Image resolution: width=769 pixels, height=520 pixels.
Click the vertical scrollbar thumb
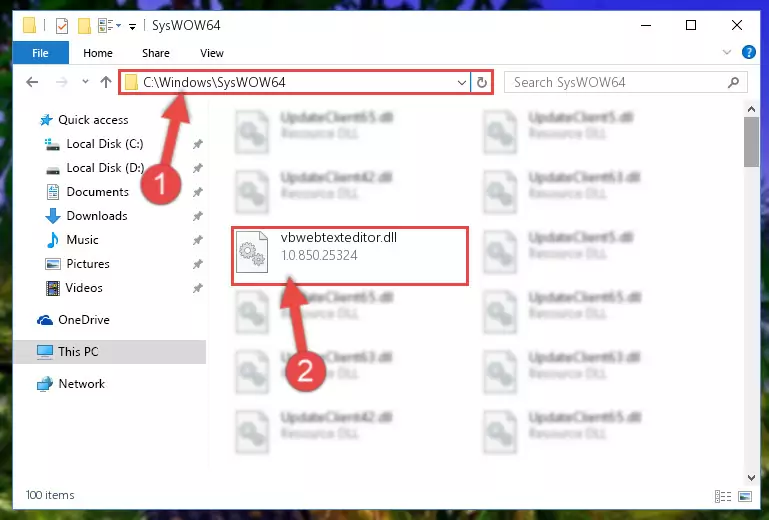pos(751,142)
